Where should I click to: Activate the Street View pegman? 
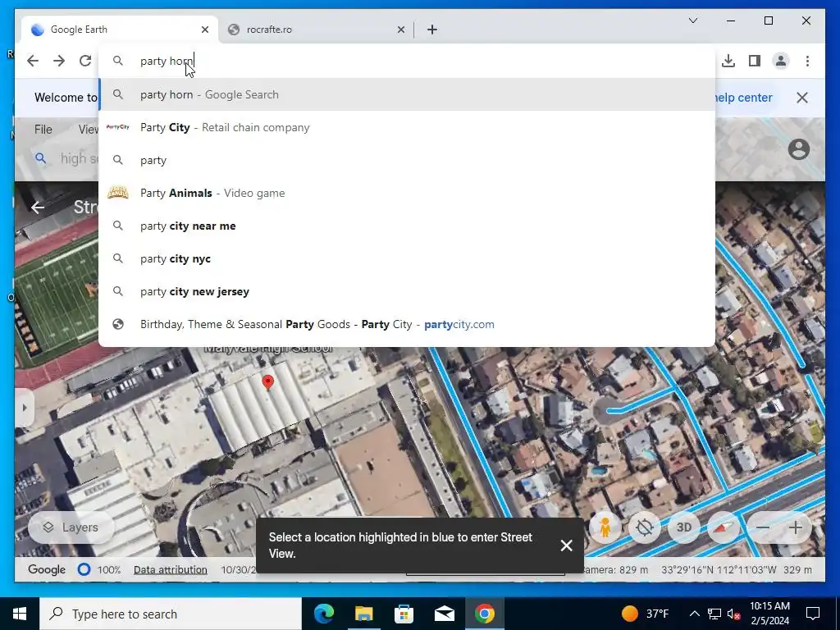[x=605, y=527]
